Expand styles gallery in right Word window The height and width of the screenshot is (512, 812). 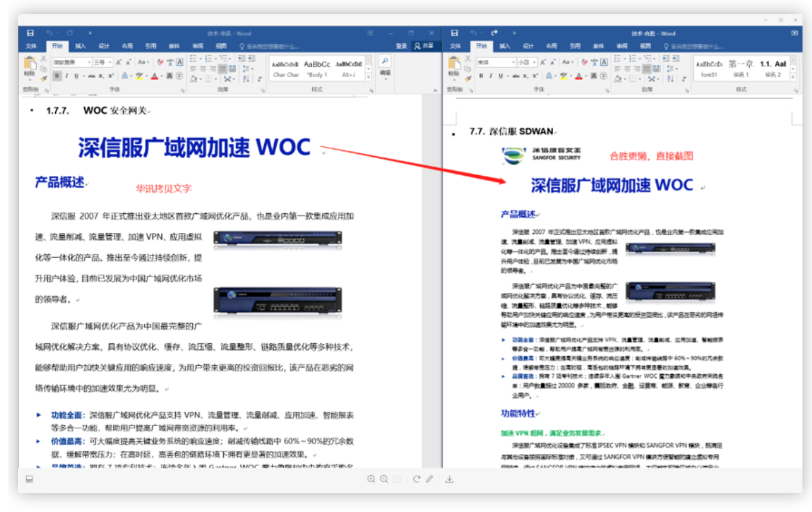tap(792, 77)
